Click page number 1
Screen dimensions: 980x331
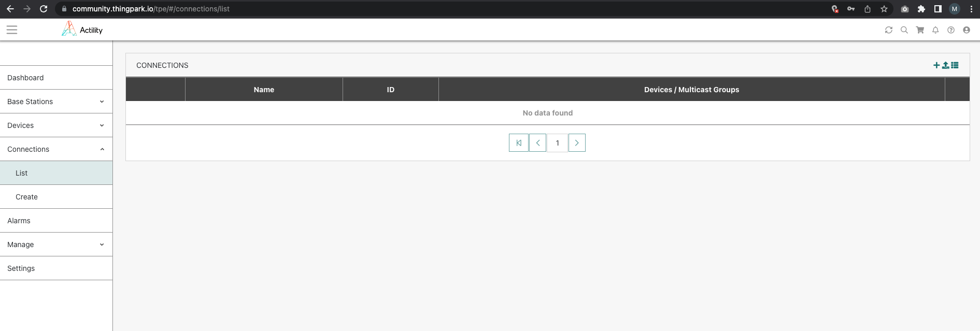tap(558, 143)
